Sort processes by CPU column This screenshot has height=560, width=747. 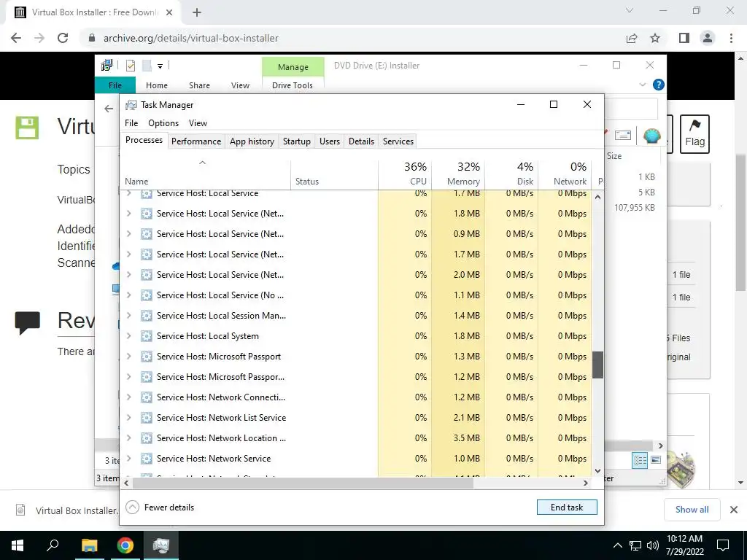tap(405, 174)
